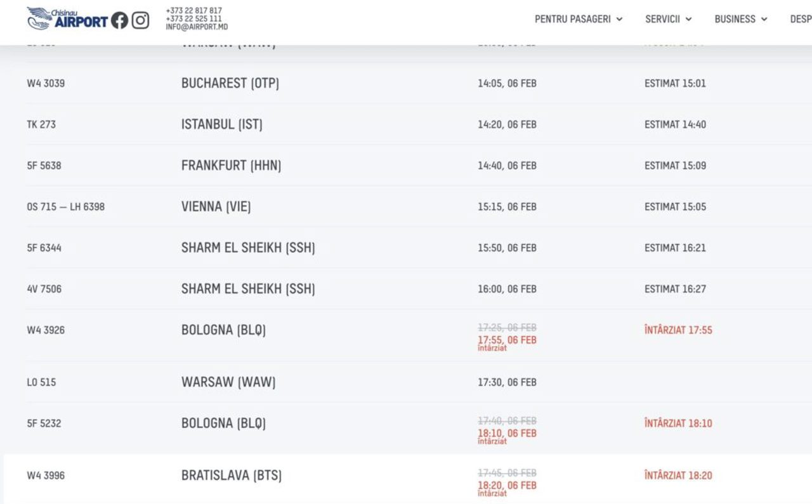Select the Bratislava (BTS) flight row

pyautogui.click(x=232, y=475)
